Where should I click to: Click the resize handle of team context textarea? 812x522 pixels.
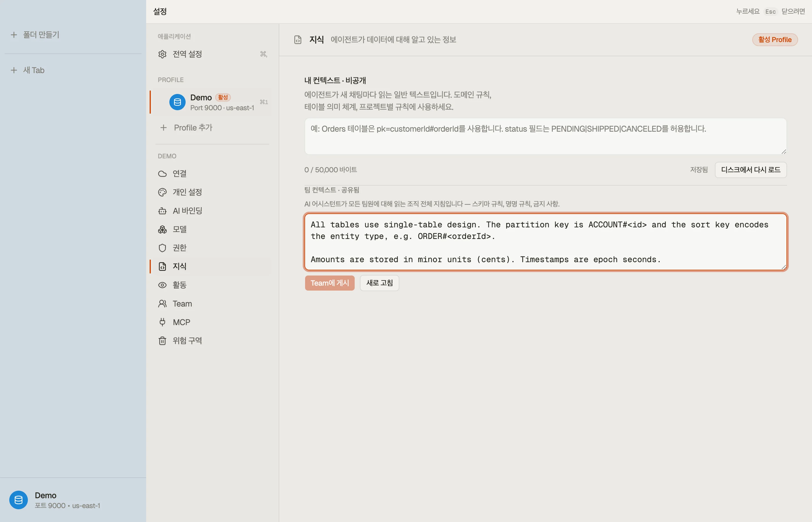pos(783,267)
